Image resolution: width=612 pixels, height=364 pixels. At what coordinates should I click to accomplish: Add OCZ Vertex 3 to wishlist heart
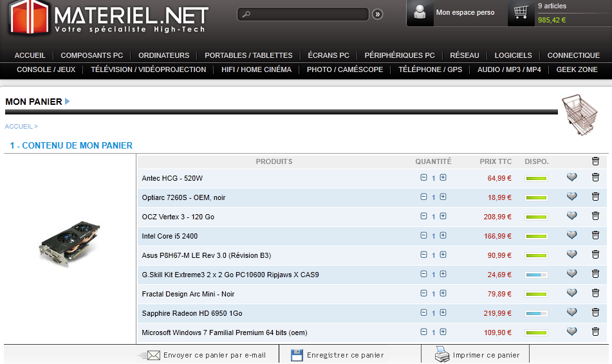(571, 217)
